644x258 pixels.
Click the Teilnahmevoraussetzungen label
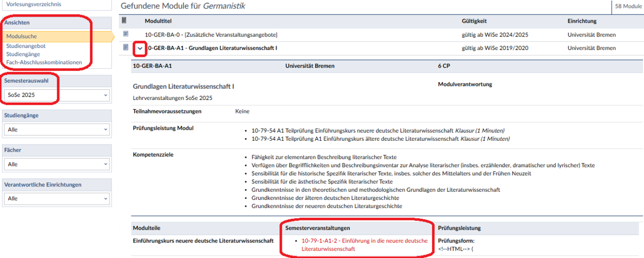tap(167, 111)
